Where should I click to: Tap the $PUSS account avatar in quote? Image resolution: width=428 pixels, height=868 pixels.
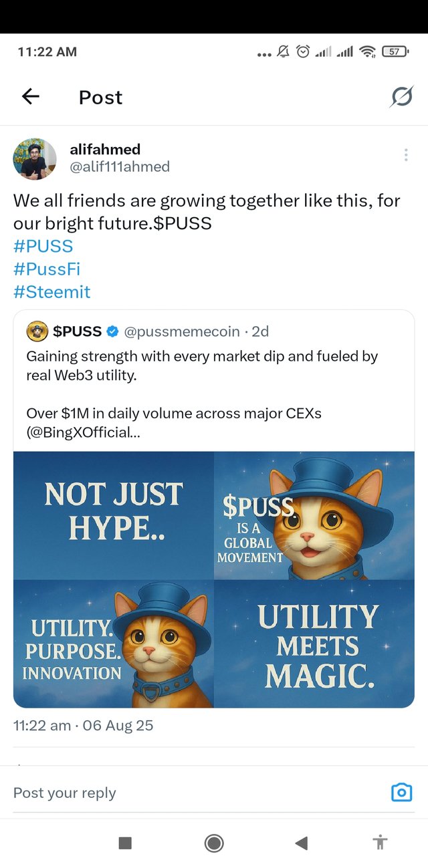[37, 331]
